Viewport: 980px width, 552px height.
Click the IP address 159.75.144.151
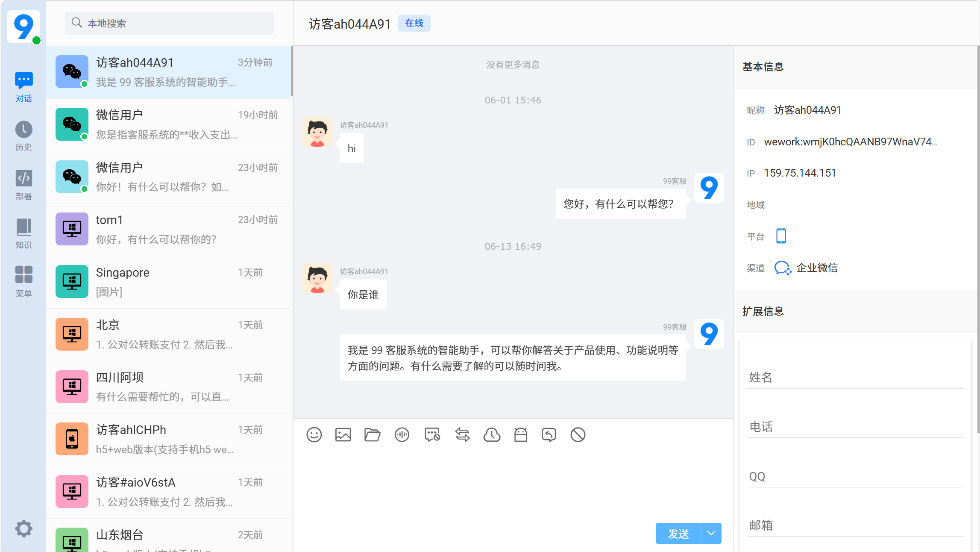800,173
